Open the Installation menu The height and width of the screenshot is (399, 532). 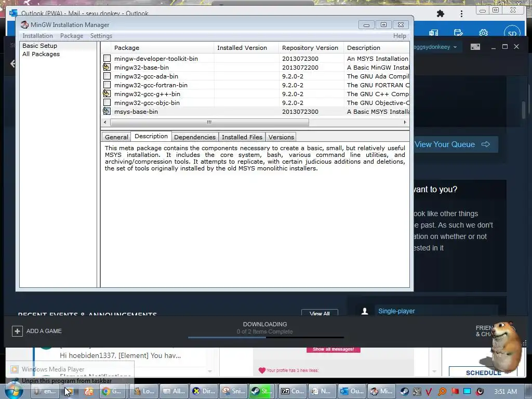[x=37, y=36]
